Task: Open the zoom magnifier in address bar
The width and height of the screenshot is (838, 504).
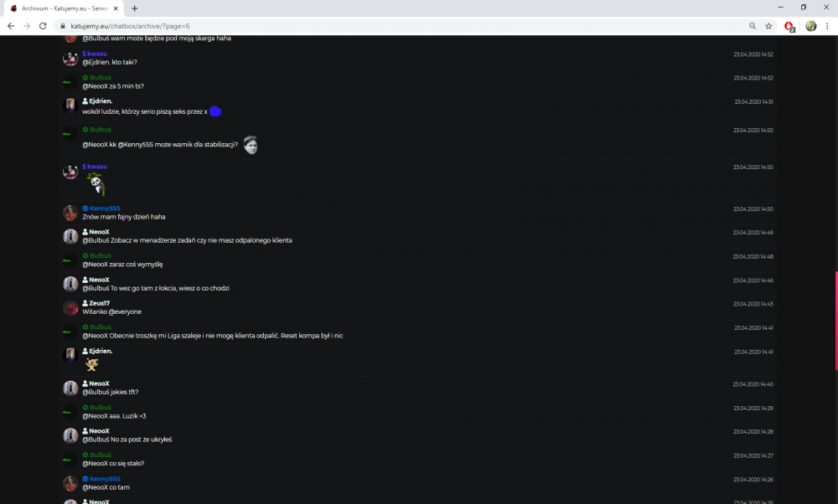Action: (x=753, y=26)
